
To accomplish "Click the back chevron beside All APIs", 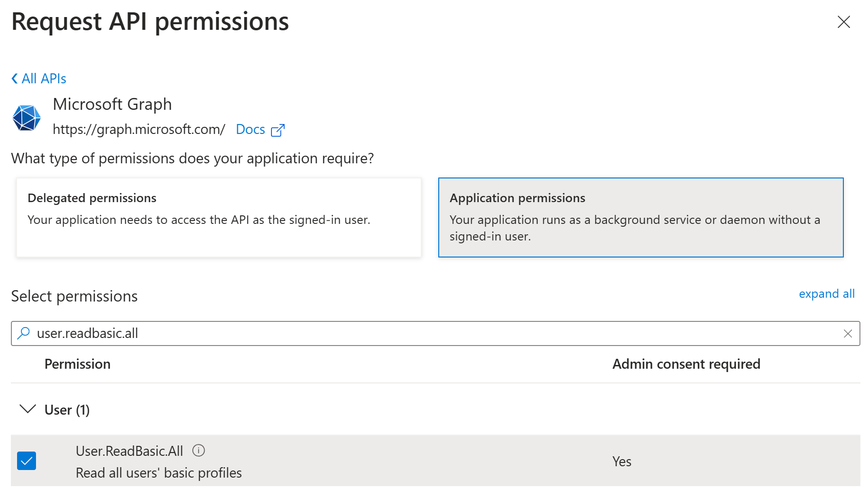I will pyautogui.click(x=15, y=79).
